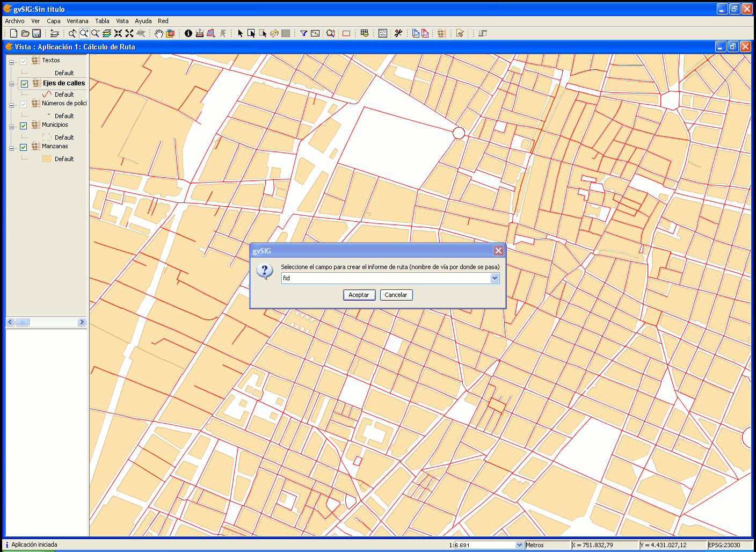Click the red rectangle toolbar icon

pos(346,33)
